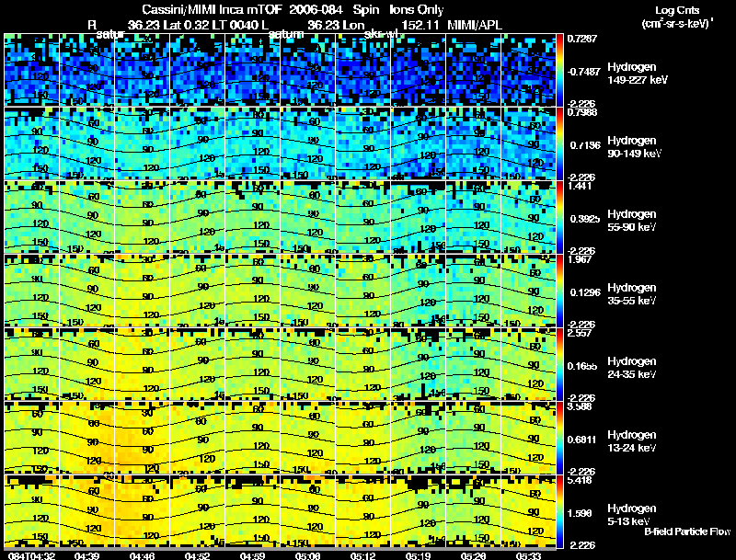Click the Hydrogen 13-24 keV color bar
Viewport: 736px width, 560px height.
[x=560, y=438]
